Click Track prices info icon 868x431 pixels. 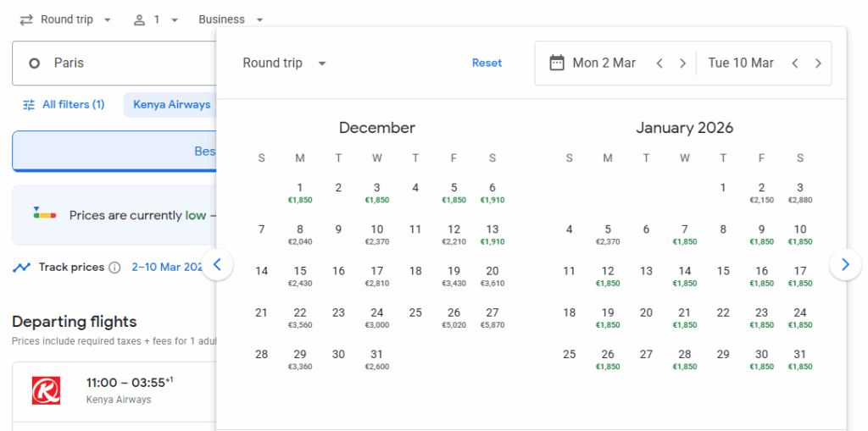[114, 268]
